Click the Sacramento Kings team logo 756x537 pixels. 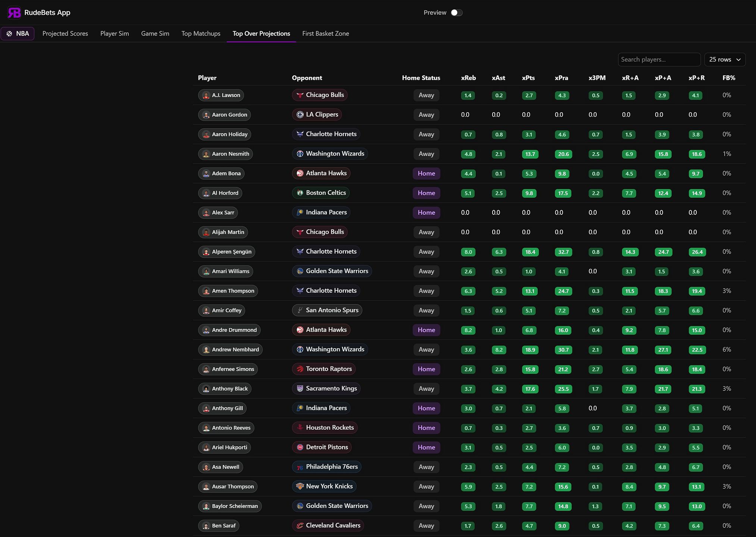pyautogui.click(x=300, y=389)
